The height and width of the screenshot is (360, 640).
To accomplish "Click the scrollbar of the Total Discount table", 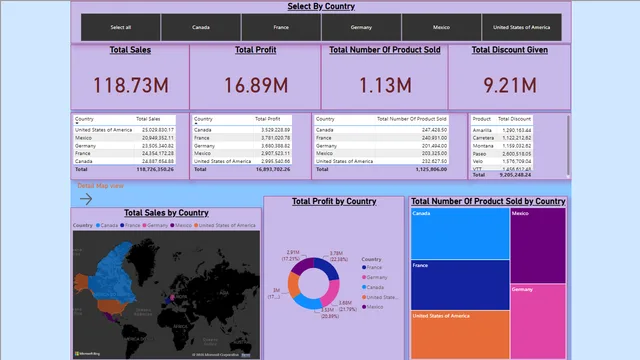I will 568,145.
